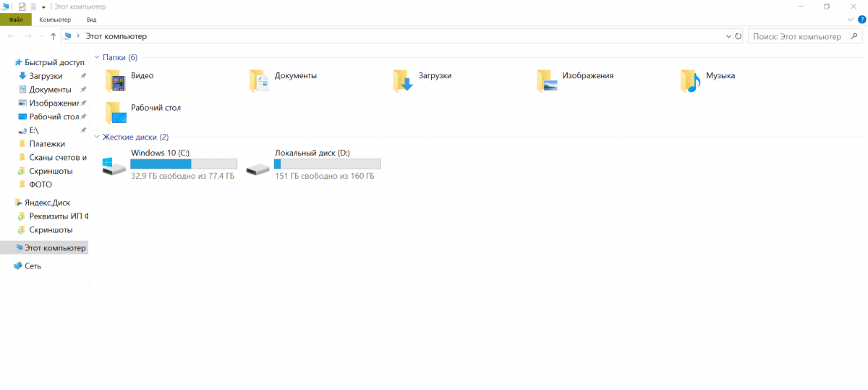
Task: Click the Properties checkmark icon in quick access toolbar
Action: point(22,7)
